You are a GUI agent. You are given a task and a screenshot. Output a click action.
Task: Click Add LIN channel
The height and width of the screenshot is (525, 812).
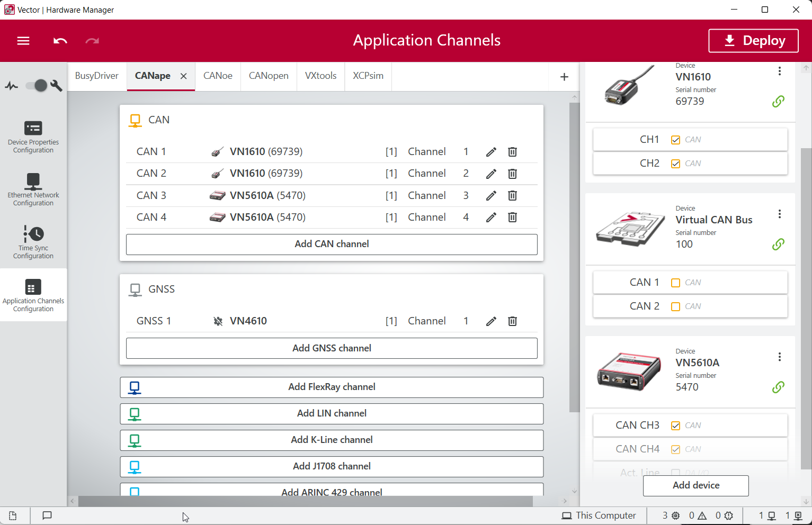(x=332, y=413)
